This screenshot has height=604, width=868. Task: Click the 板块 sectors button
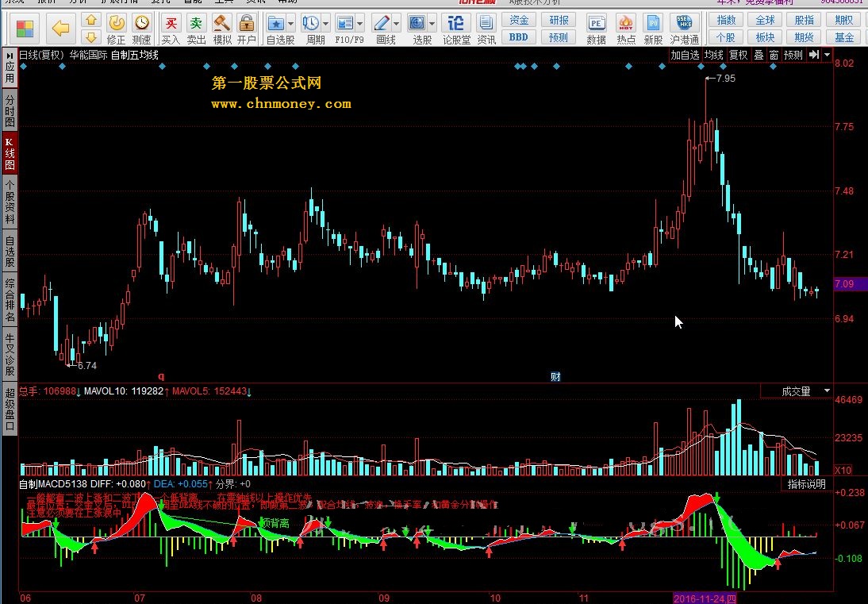pos(765,37)
